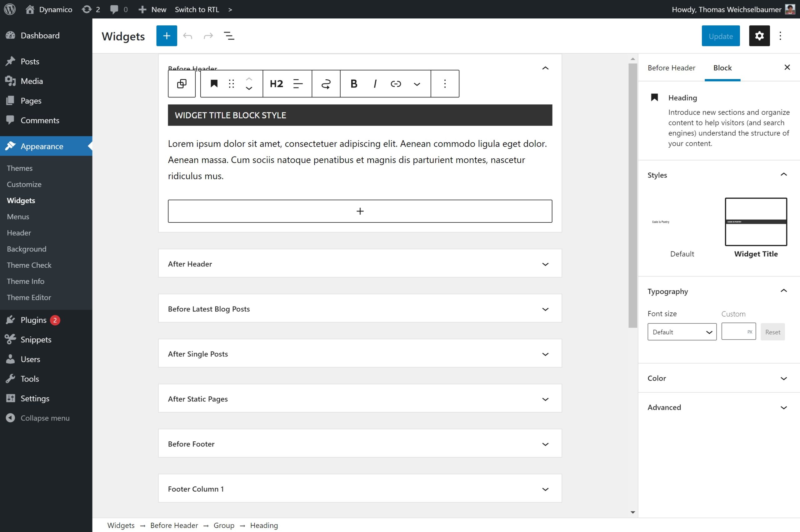The width and height of the screenshot is (800, 532).
Task: Click the Add New Widgets button
Action: coord(166,36)
